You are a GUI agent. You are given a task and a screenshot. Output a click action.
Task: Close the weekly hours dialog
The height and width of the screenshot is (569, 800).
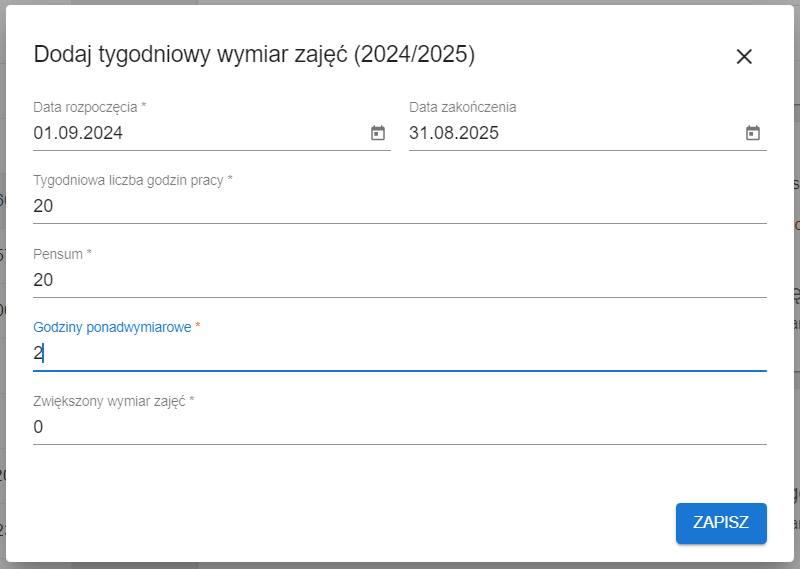point(744,57)
